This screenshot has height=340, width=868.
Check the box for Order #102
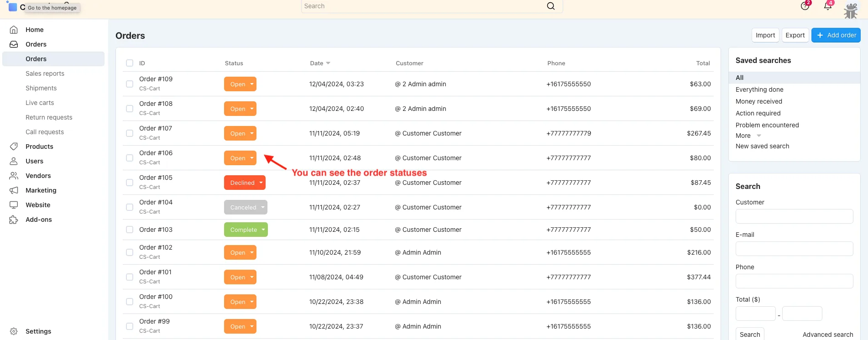[x=130, y=252]
